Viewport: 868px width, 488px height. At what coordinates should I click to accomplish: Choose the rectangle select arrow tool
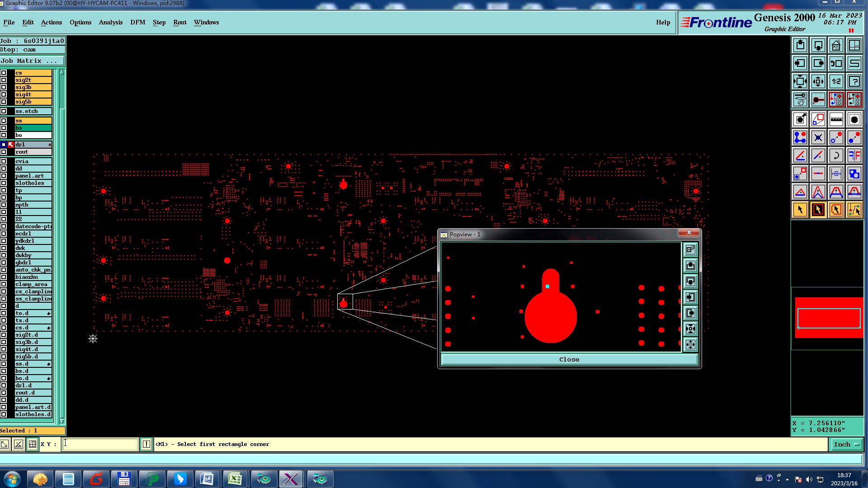tap(818, 210)
